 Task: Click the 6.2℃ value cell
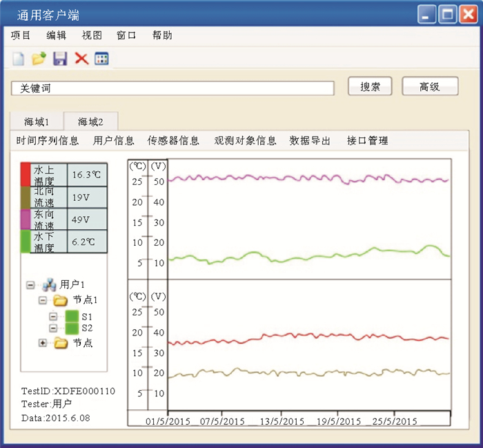point(87,242)
